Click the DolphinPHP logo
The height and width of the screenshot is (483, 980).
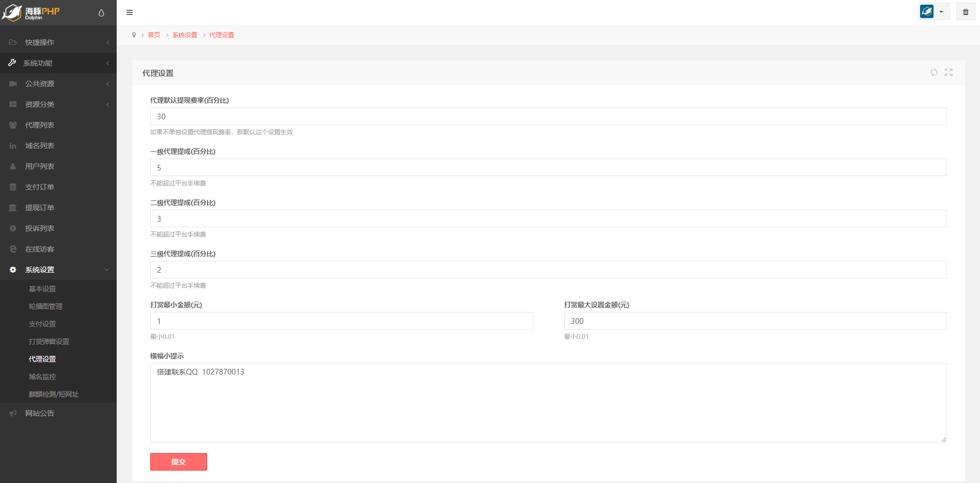click(31, 12)
